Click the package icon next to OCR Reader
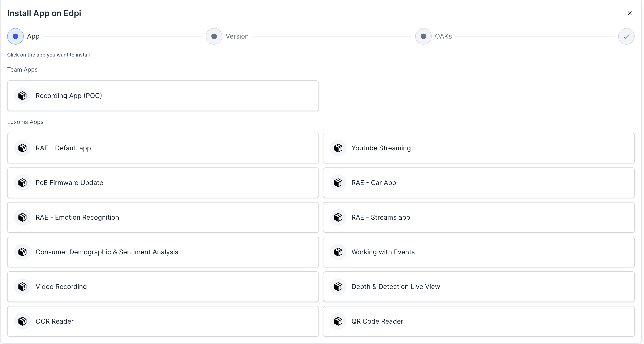644x344 pixels. click(x=22, y=321)
